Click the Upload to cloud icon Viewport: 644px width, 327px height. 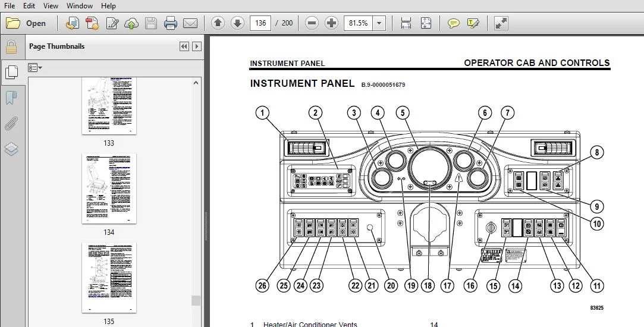(131, 23)
